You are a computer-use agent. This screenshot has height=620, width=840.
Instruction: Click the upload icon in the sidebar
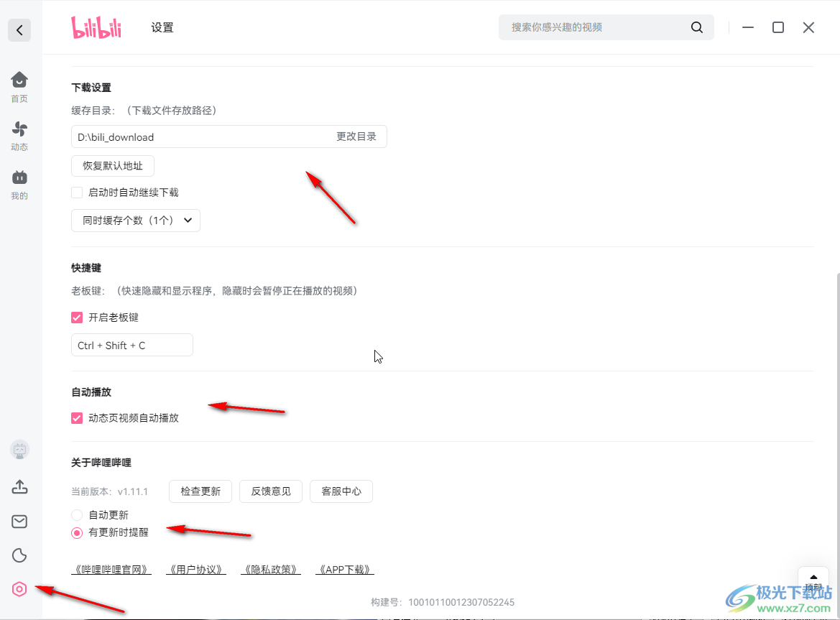point(19,486)
